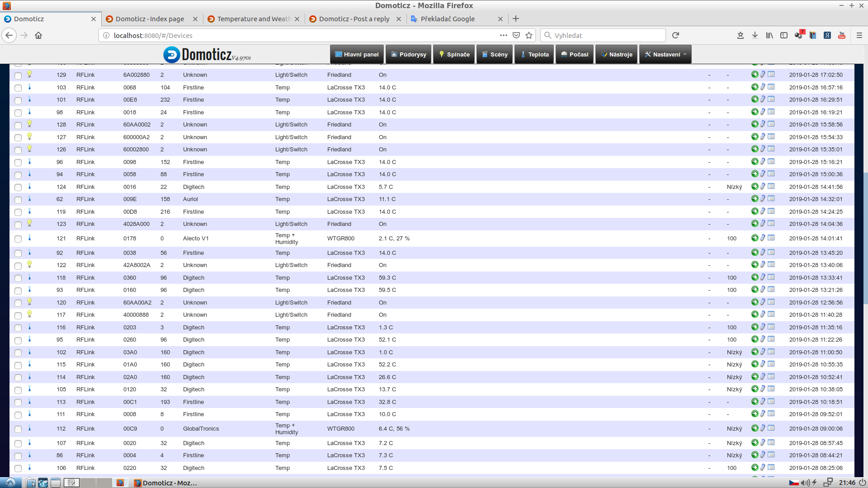Click the browser back arrow
868x488 pixels.
pos(9,35)
